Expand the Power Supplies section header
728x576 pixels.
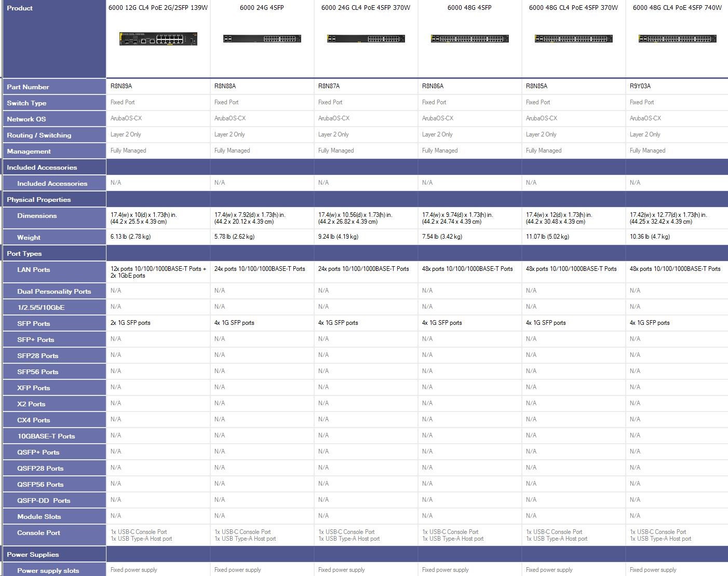pyautogui.click(x=33, y=555)
